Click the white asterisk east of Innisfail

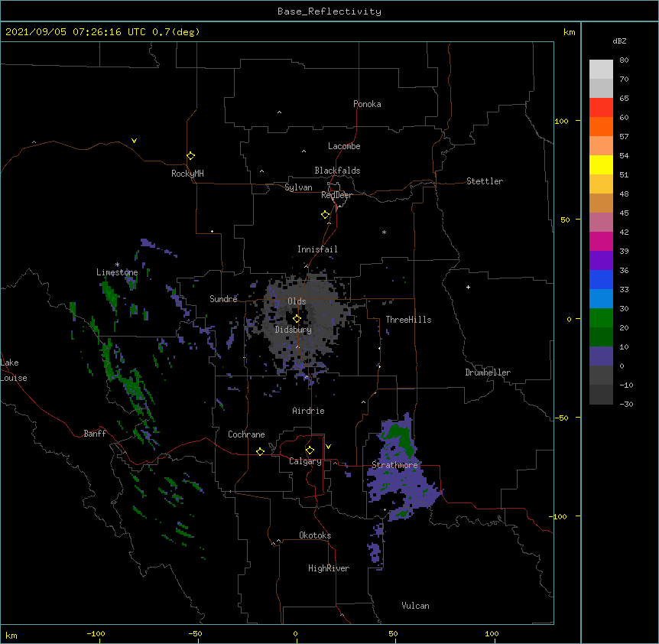pyautogui.click(x=384, y=232)
